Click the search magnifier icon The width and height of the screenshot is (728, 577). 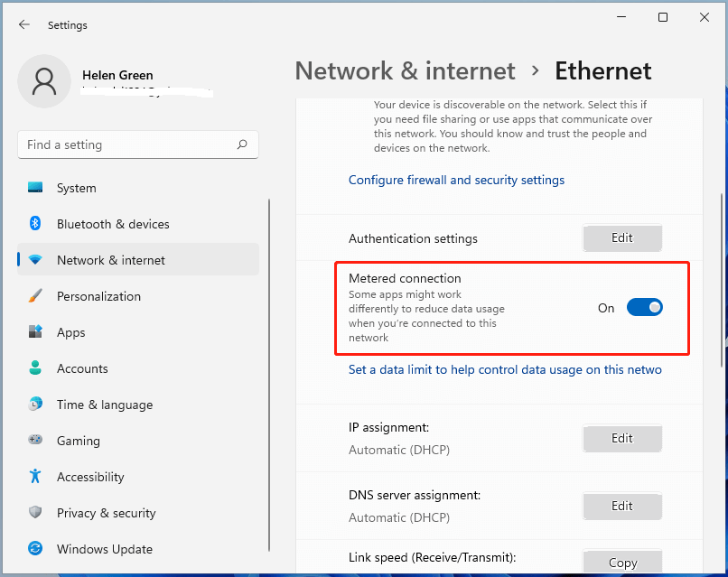242,144
